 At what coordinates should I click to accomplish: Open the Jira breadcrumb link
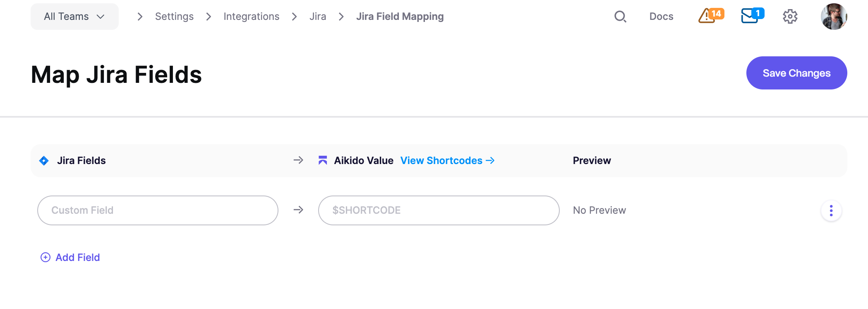coord(318,17)
